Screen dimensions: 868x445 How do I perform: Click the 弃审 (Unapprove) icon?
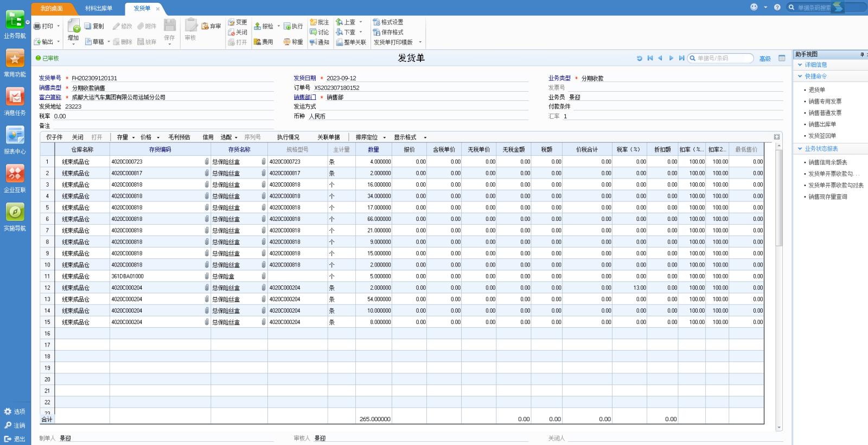(x=205, y=26)
